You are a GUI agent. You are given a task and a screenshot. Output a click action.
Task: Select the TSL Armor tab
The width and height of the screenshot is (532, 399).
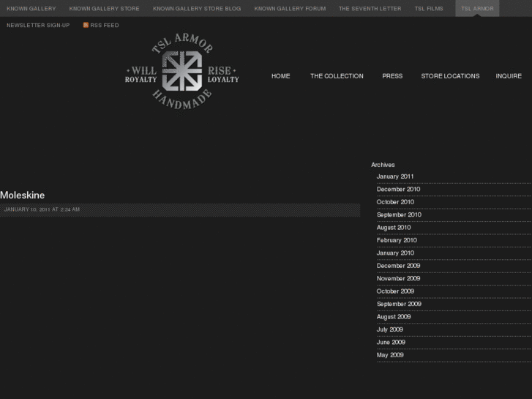coord(477,9)
